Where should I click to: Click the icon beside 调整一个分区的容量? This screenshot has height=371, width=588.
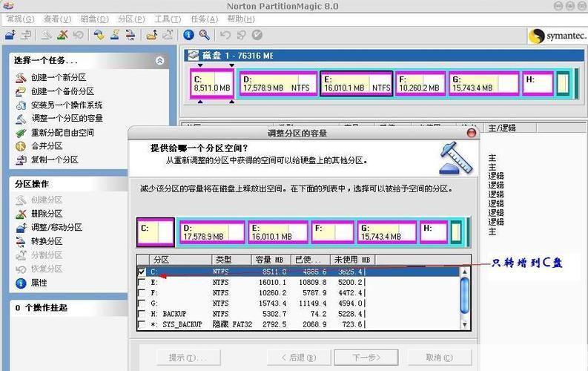[x=21, y=119]
